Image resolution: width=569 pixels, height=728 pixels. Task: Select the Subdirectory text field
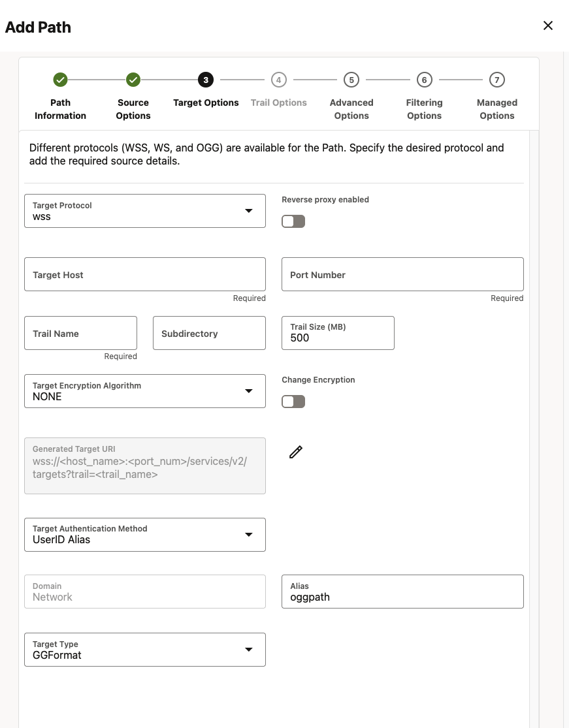pos(209,333)
